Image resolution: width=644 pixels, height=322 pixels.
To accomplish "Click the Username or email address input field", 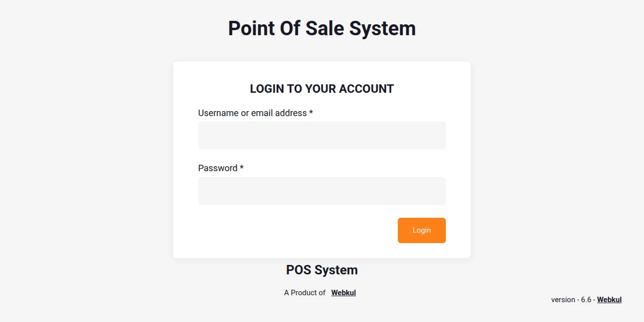I will point(322,135).
